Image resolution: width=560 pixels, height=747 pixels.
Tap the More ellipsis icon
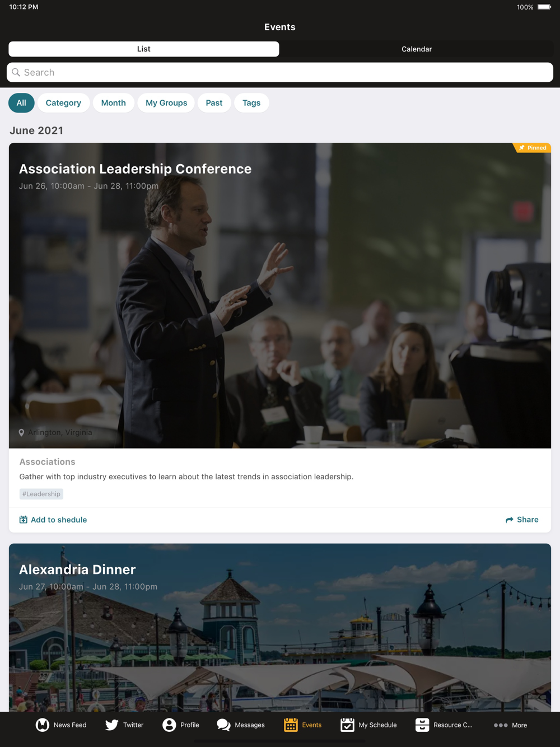[x=501, y=725]
